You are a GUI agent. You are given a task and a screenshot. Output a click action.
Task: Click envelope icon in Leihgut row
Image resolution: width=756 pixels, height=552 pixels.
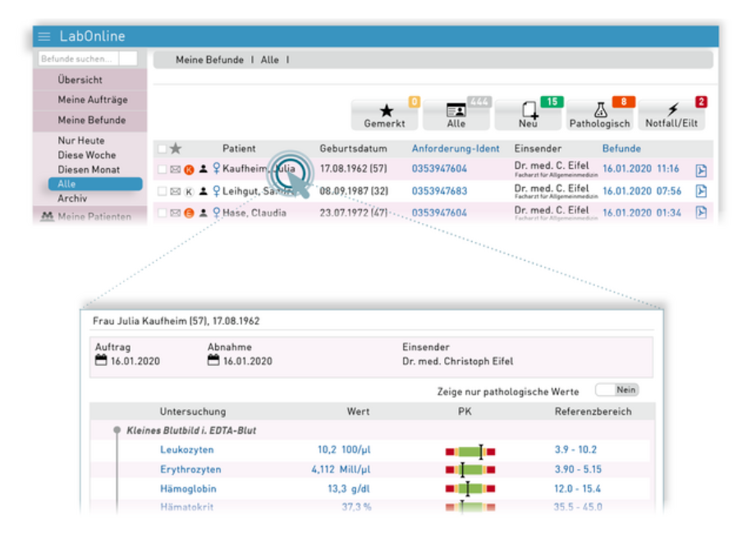click(x=176, y=191)
